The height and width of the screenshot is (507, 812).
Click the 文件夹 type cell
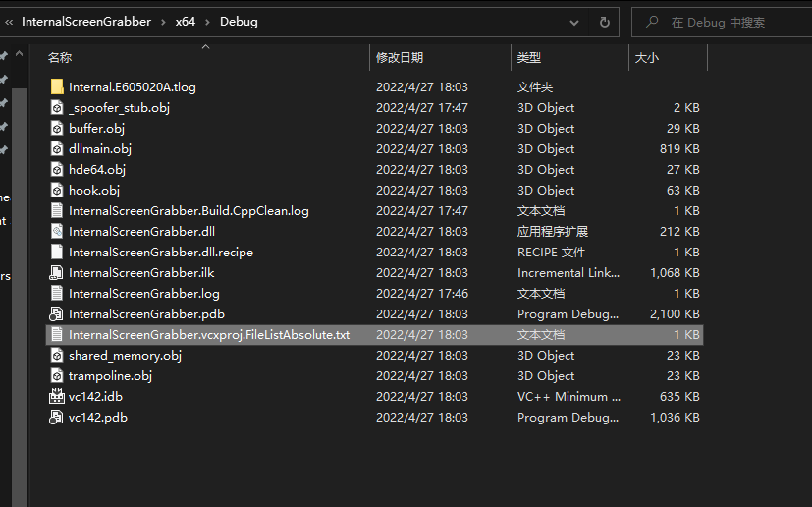click(x=535, y=87)
